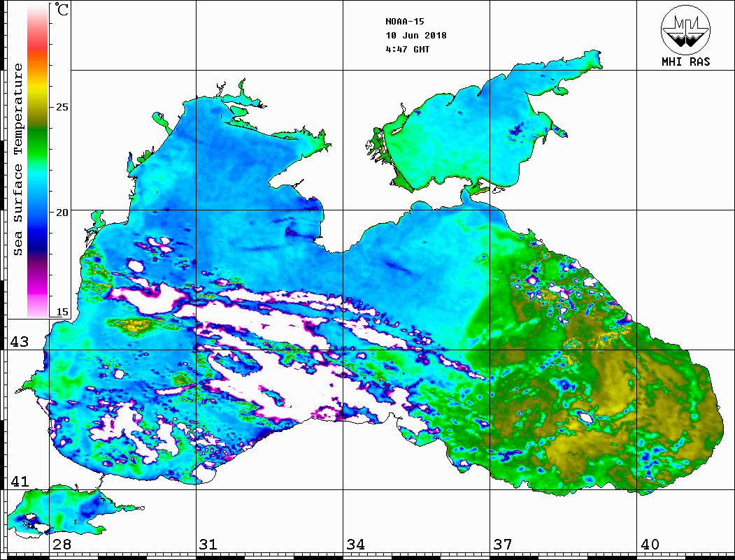Click latitude label '41'
This screenshot has width=735, height=560.
[x=20, y=481]
